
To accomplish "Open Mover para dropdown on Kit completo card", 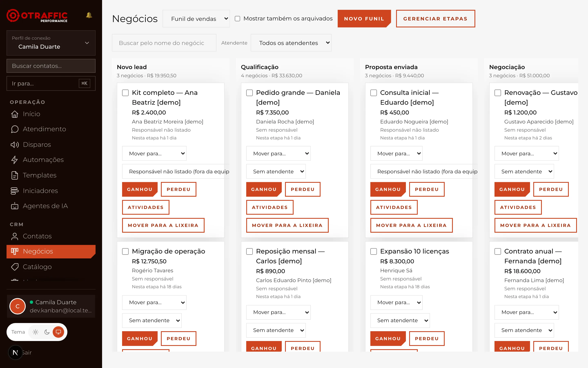I will pyautogui.click(x=154, y=153).
